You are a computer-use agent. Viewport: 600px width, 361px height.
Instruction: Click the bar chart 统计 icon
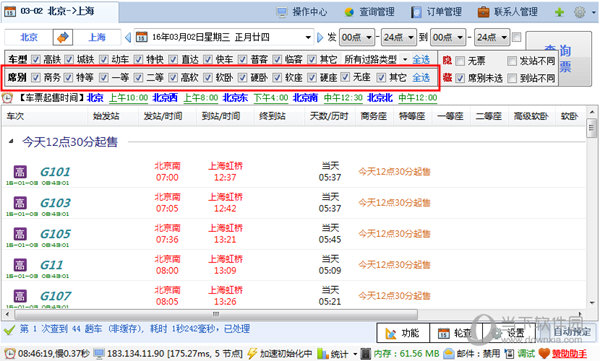click(x=323, y=353)
